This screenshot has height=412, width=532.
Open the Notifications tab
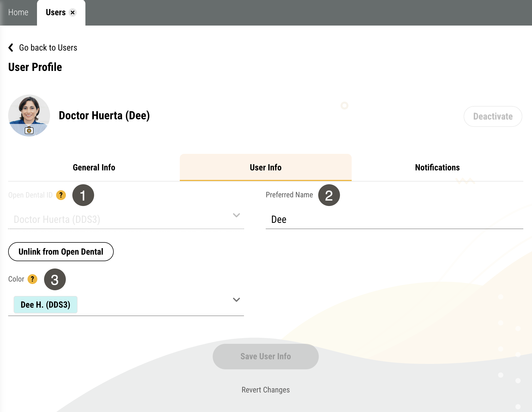pos(437,167)
